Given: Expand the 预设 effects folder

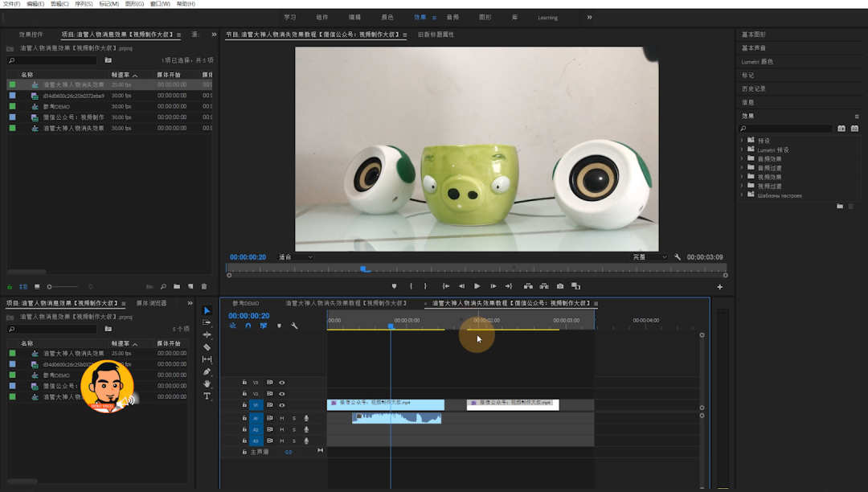Looking at the screenshot, I should 742,141.
